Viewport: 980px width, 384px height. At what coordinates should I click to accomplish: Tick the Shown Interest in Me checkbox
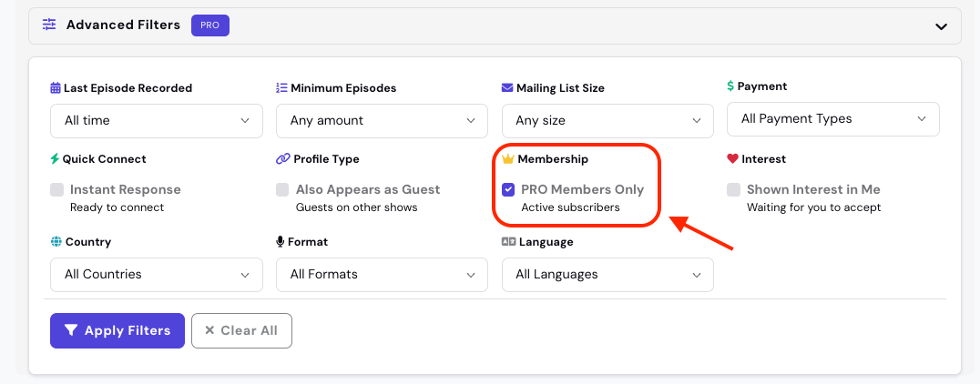734,190
